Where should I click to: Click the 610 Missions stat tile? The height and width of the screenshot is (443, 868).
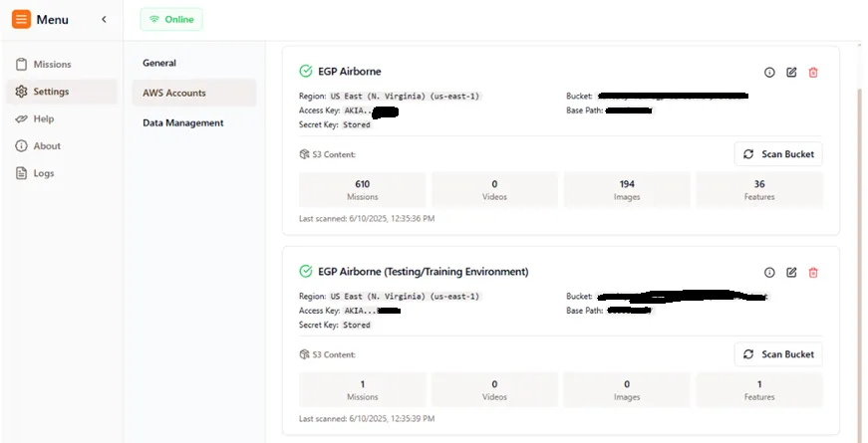[362, 189]
